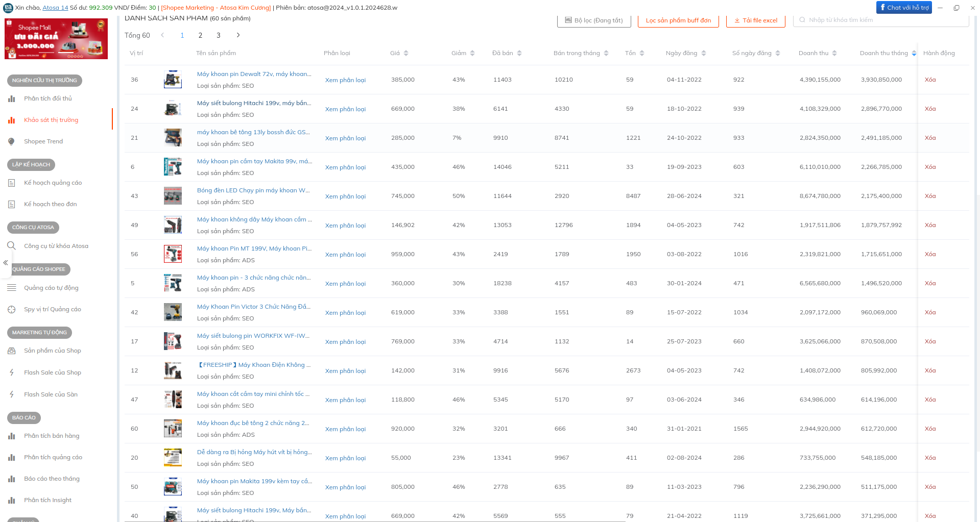Click Kế hoạch theo đơn document icon
This screenshot has height=522, width=980.
[x=11, y=204]
